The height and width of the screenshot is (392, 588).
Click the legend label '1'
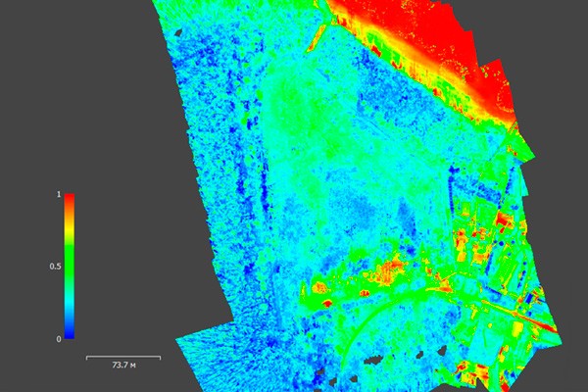click(59, 194)
